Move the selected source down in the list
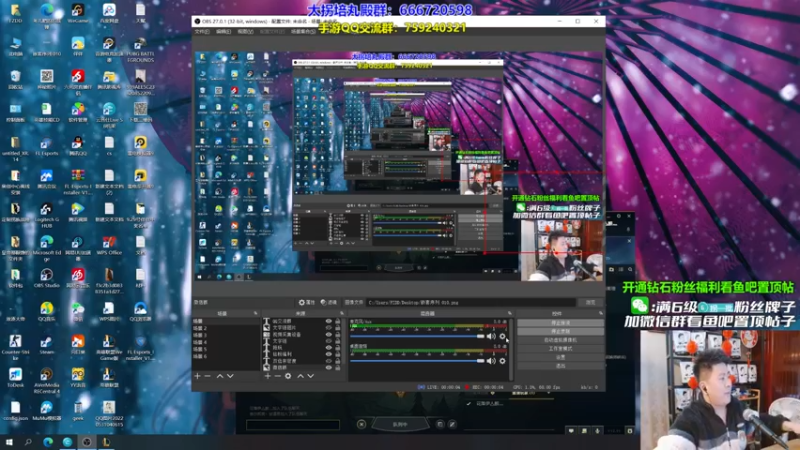The width and height of the screenshot is (800, 450). 311,376
